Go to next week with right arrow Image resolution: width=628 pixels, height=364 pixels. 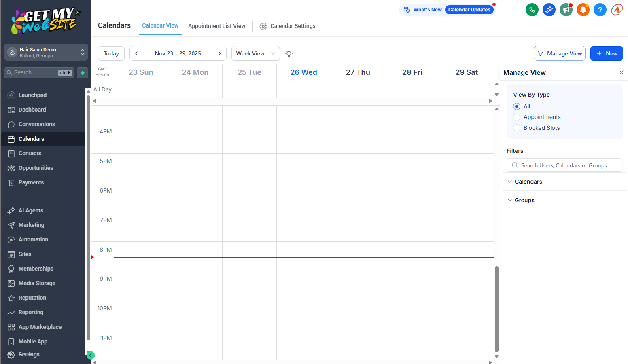(220, 53)
